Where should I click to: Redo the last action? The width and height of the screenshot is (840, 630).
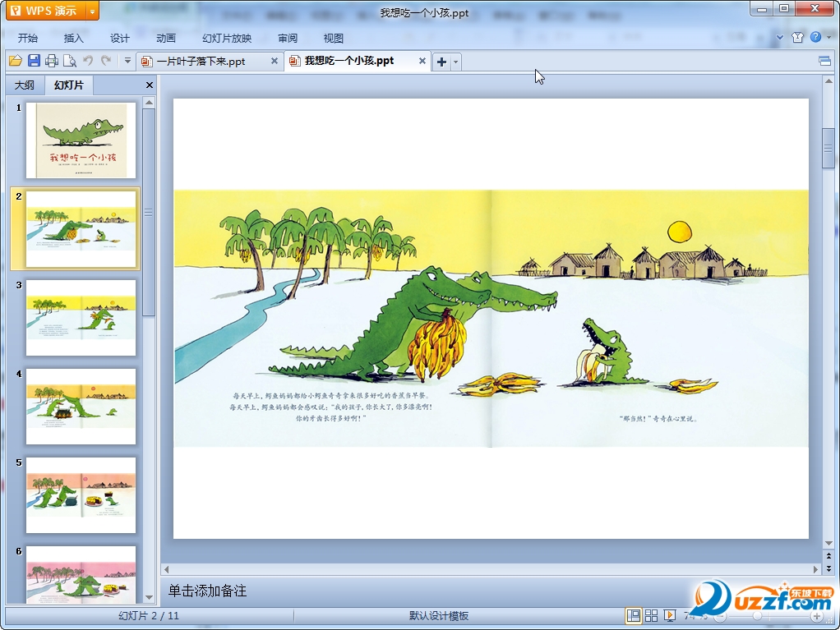pos(106,61)
